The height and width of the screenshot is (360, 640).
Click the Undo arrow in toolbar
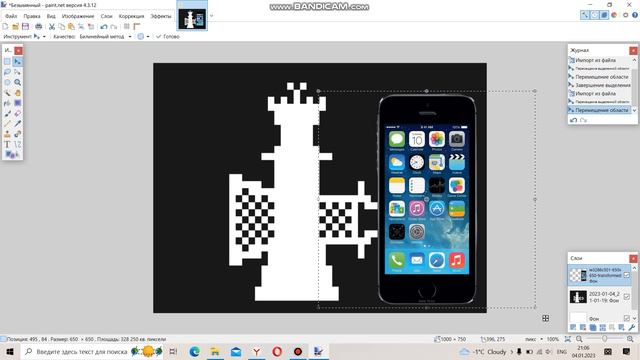[104, 27]
